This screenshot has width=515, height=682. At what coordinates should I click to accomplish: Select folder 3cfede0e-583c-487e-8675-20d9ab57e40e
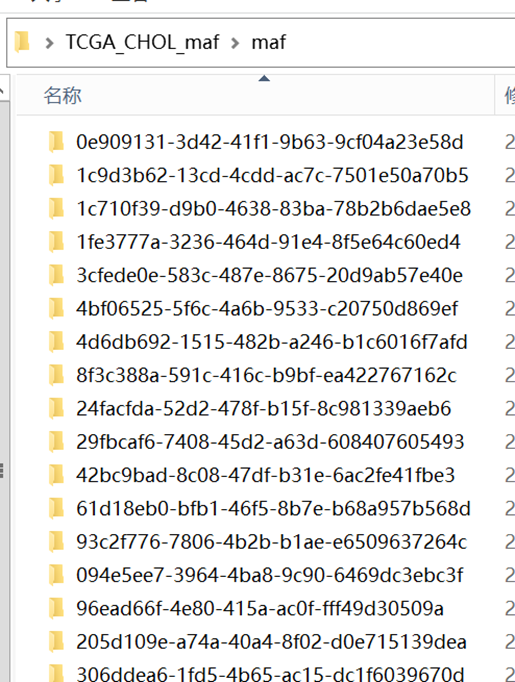[269, 275]
